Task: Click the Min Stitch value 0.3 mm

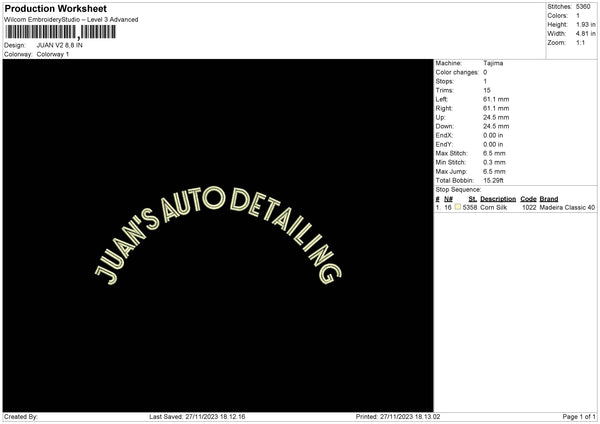Action: (x=494, y=162)
